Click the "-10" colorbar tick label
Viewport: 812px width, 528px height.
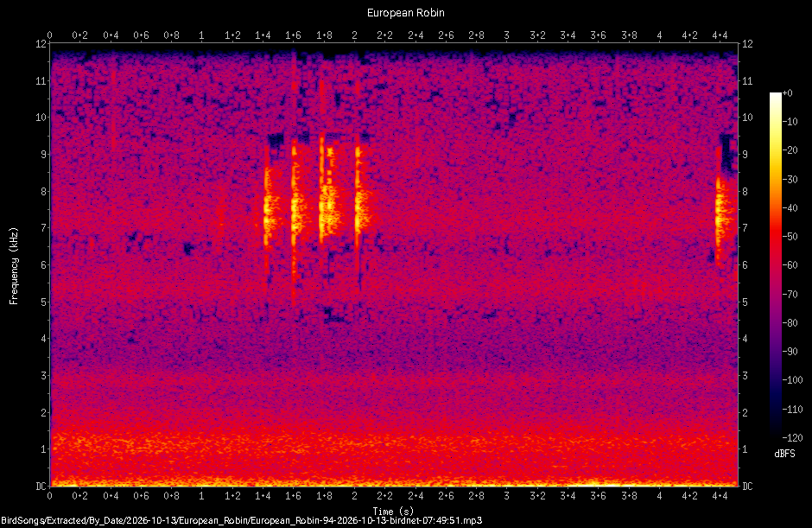click(x=790, y=122)
